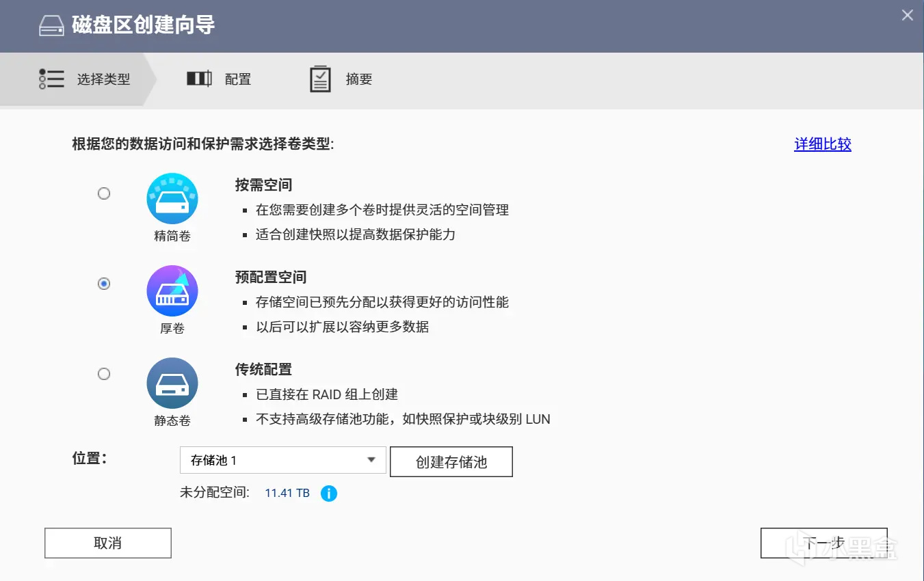Select the 精简卷 thin volume icon
Image resolution: width=924 pixels, height=581 pixels.
pyautogui.click(x=172, y=198)
